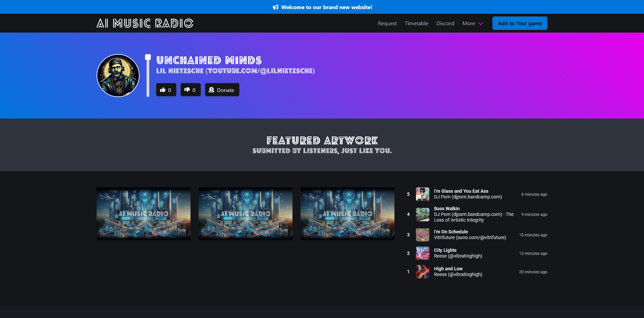Open the first featured artwork image
Screen dimensions: 644x318
[144, 214]
